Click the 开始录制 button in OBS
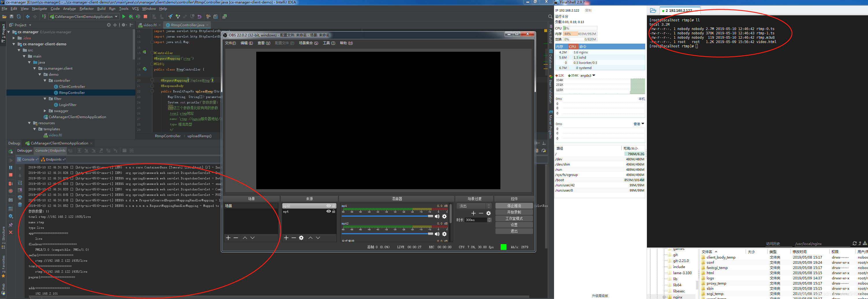 coord(514,212)
